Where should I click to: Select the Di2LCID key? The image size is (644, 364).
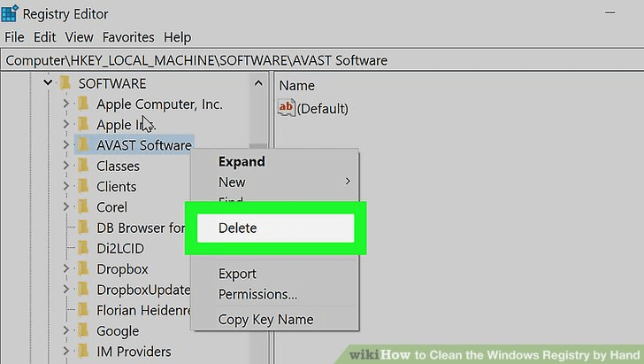pos(120,249)
